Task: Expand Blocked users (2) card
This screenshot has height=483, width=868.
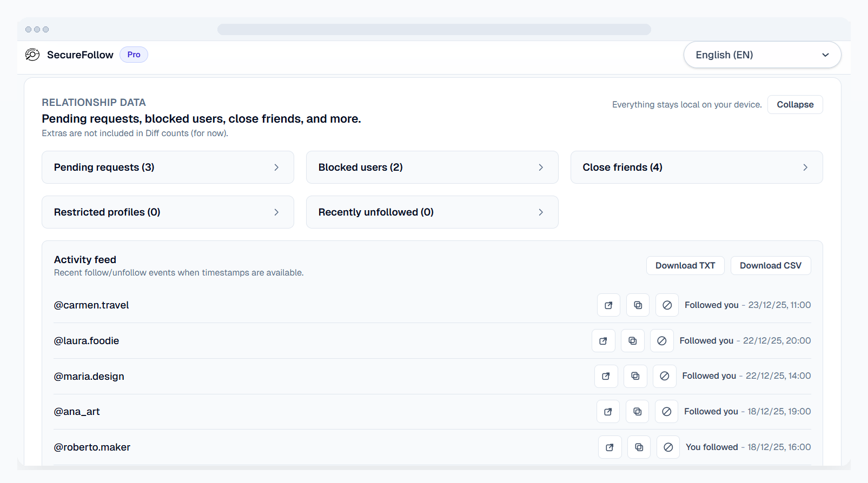Action: tap(432, 167)
